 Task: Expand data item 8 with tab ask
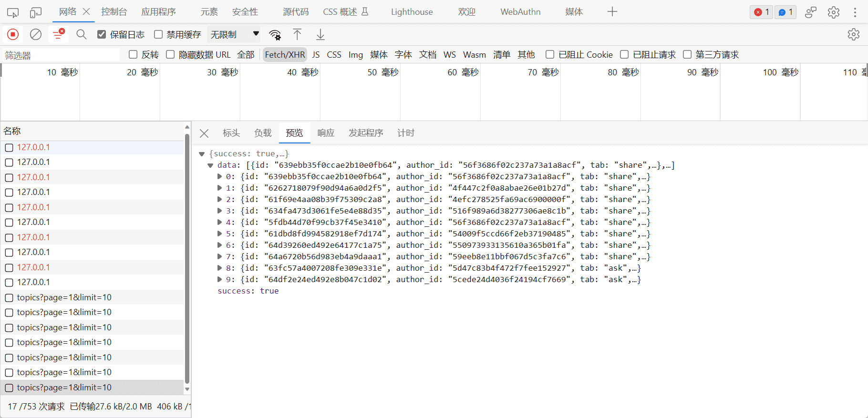point(219,268)
